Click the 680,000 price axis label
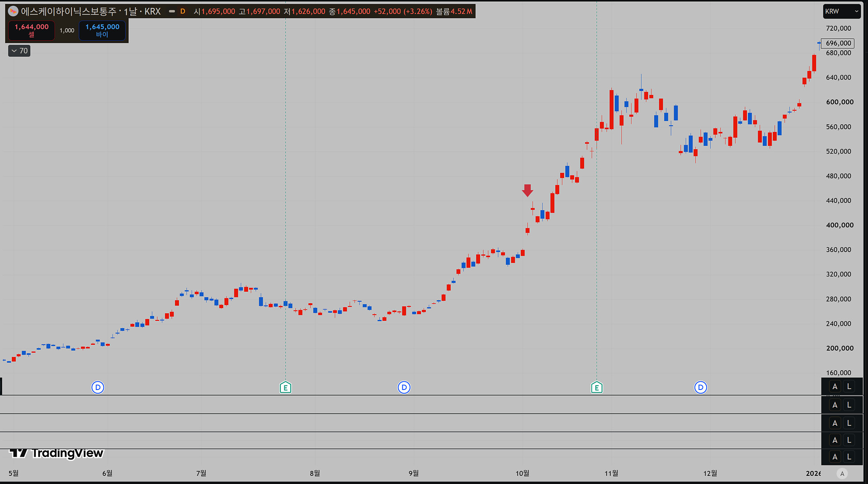This screenshot has width=868, height=484. point(839,53)
